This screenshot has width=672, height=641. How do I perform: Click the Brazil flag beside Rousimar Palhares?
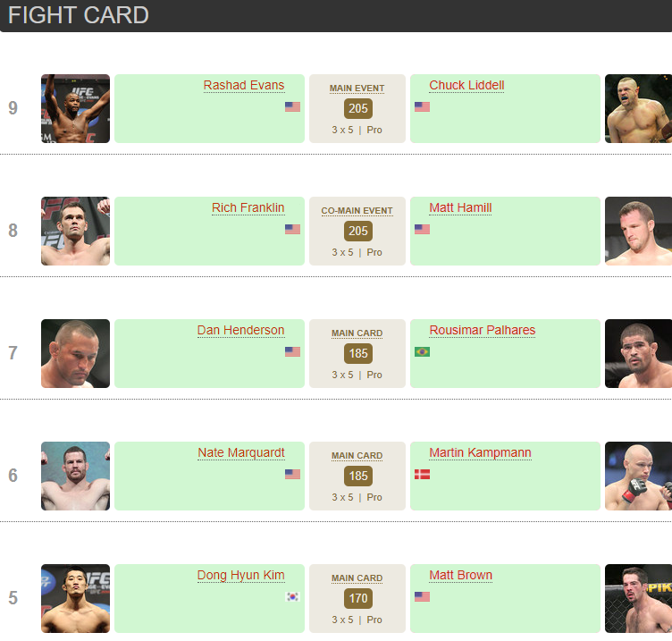coord(422,351)
